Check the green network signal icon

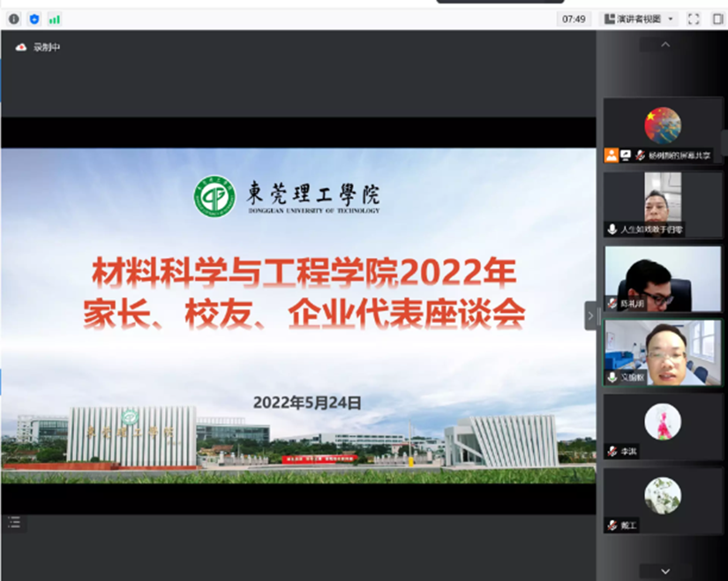click(55, 19)
